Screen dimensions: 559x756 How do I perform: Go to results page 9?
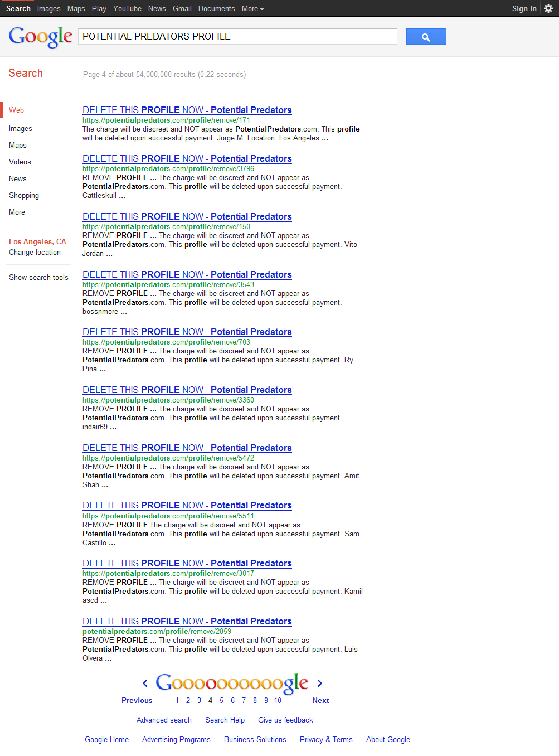click(266, 700)
